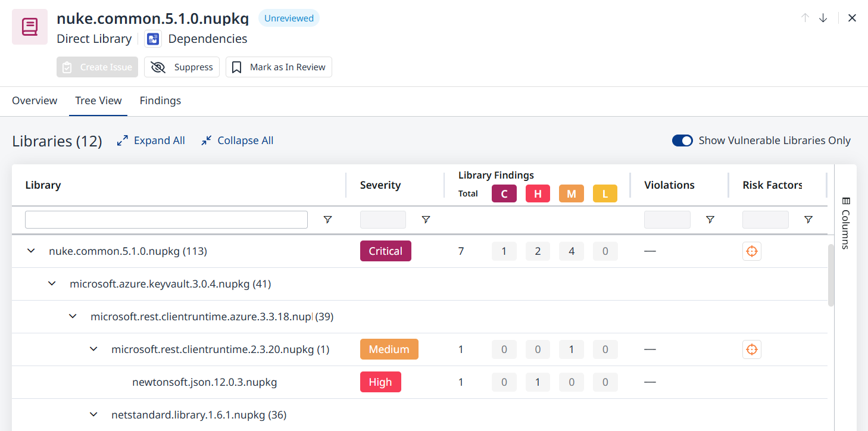The image size is (868, 431).
Task: Click the filter icon for the Severity column
Action: (x=426, y=220)
